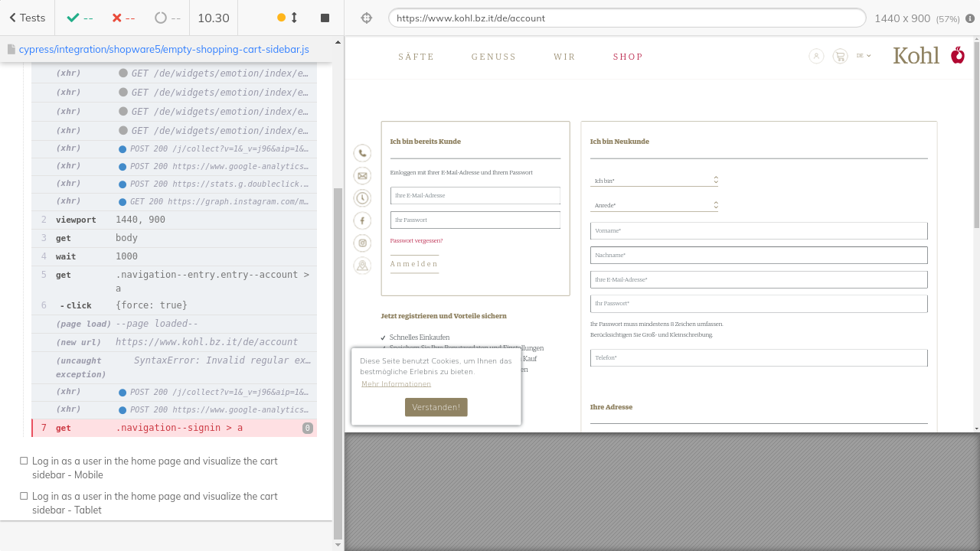Image resolution: width=980 pixels, height=551 pixels.
Task: Select the Tablet cart sidebar test
Action: (x=155, y=503)
